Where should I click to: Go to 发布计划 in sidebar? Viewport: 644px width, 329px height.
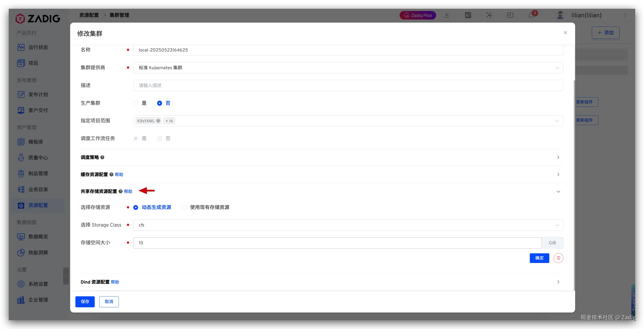click(38, 95)
